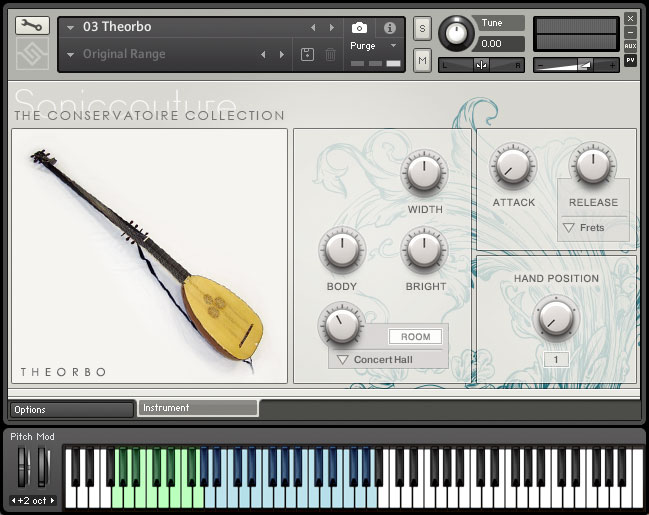Viewport: 649px width, 515px height.
Task: Click the theorbo instrument picture
Action: pyautogui.click(x=149, y=256)
